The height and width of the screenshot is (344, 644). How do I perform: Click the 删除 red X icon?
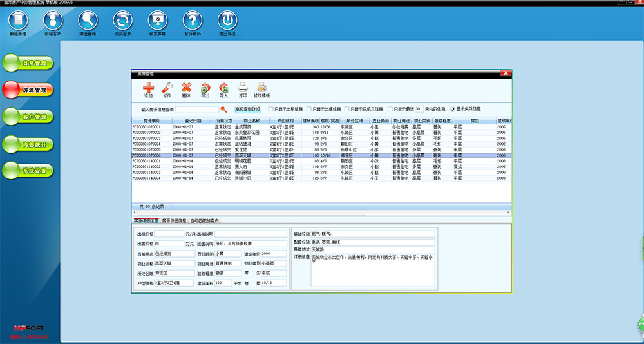186,88
